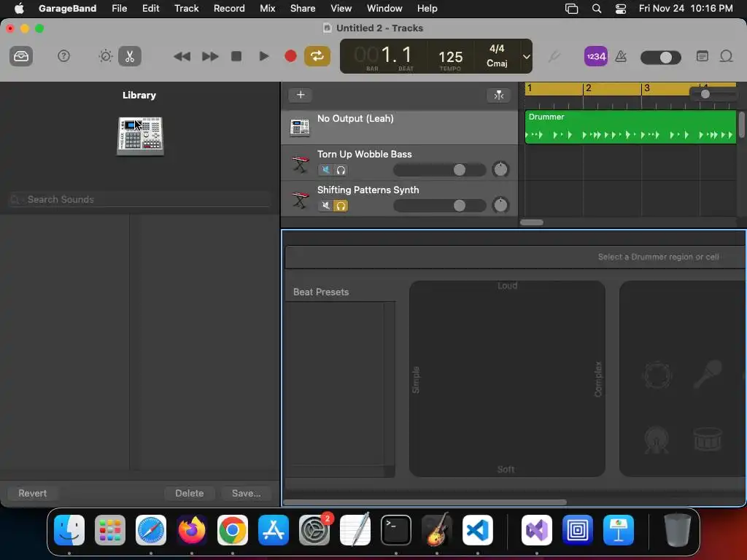
Task: Select the green Drummer region
Action: [630, 127]
